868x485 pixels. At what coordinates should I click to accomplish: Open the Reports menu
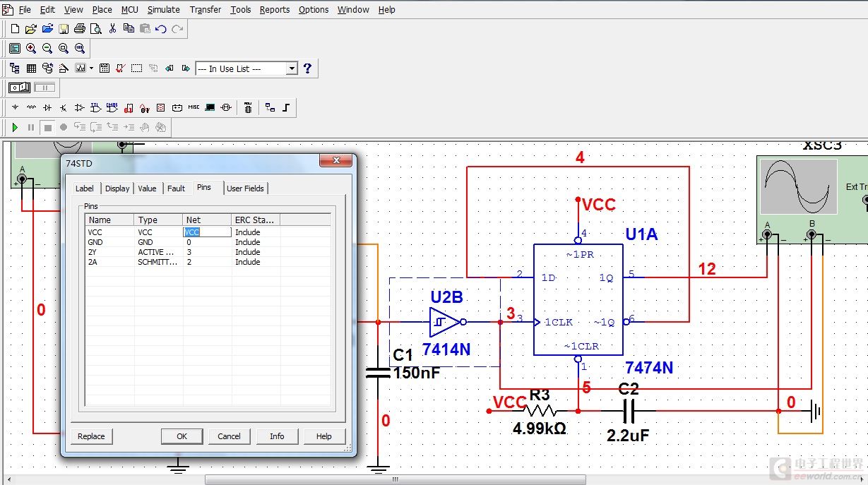[x=275, y=10]
